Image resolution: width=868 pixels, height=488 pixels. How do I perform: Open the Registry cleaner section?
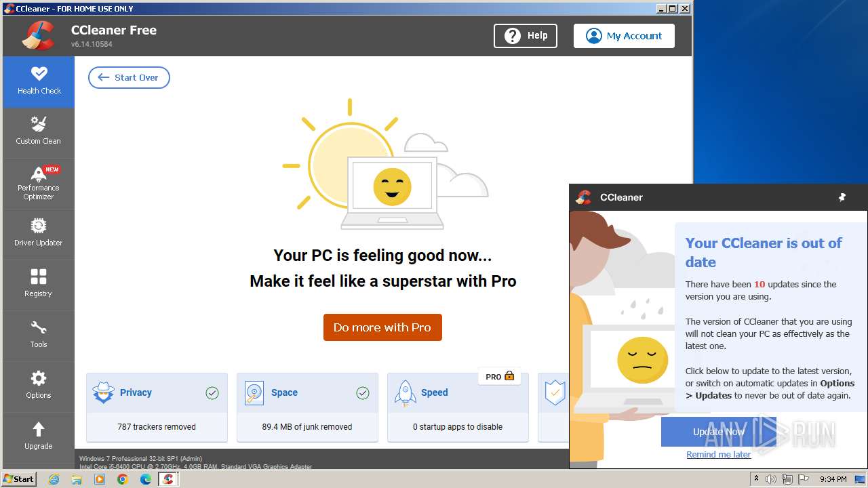[x=39, y=285]
